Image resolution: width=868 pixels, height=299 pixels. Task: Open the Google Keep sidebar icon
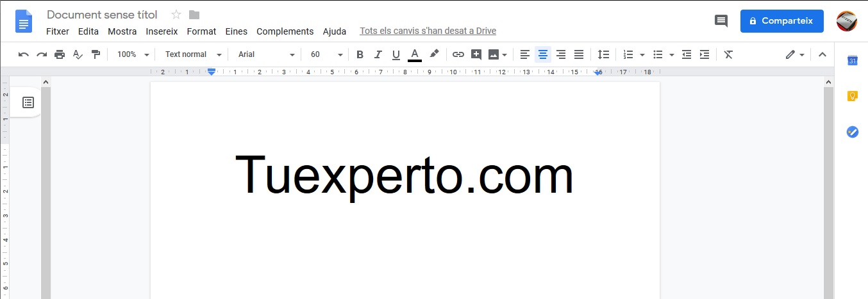852,96
